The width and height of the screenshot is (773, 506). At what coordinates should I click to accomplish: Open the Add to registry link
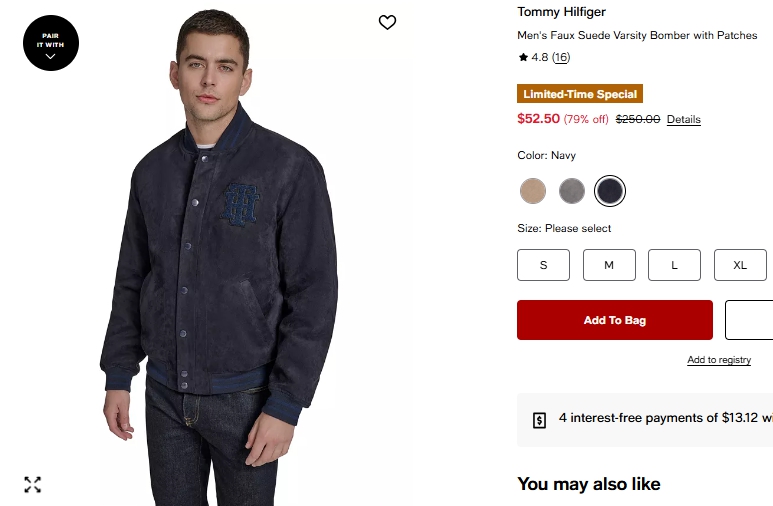point(719,360)
